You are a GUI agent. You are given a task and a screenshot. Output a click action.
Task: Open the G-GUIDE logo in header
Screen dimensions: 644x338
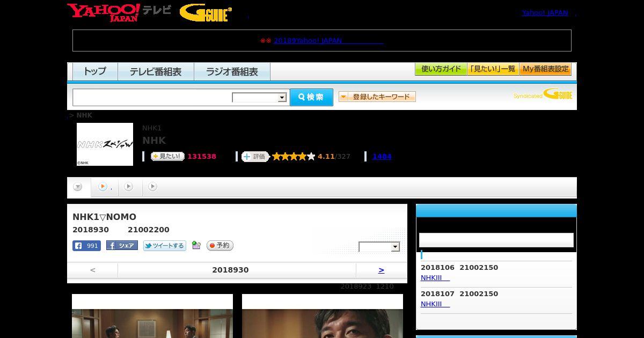206,13
